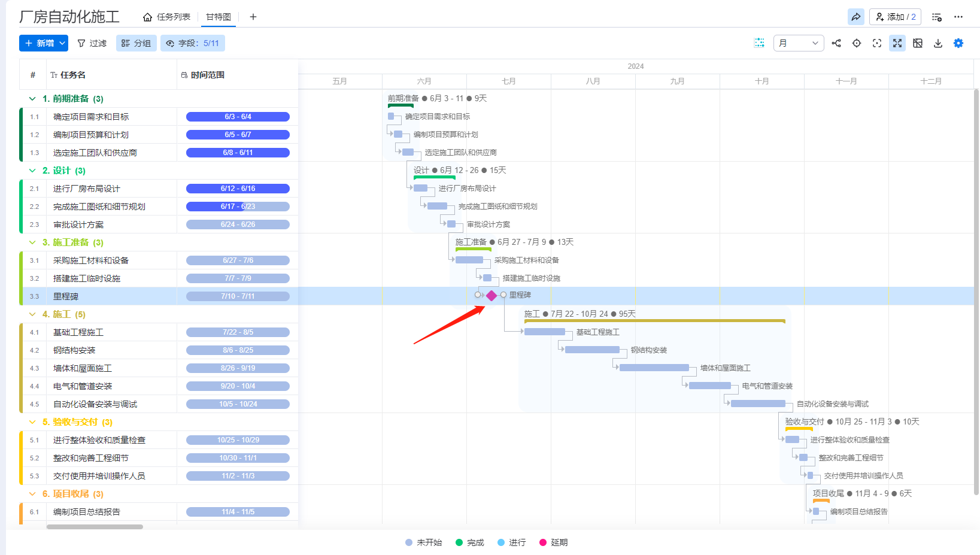Select the 甘特图 tab

coord(219,17)
